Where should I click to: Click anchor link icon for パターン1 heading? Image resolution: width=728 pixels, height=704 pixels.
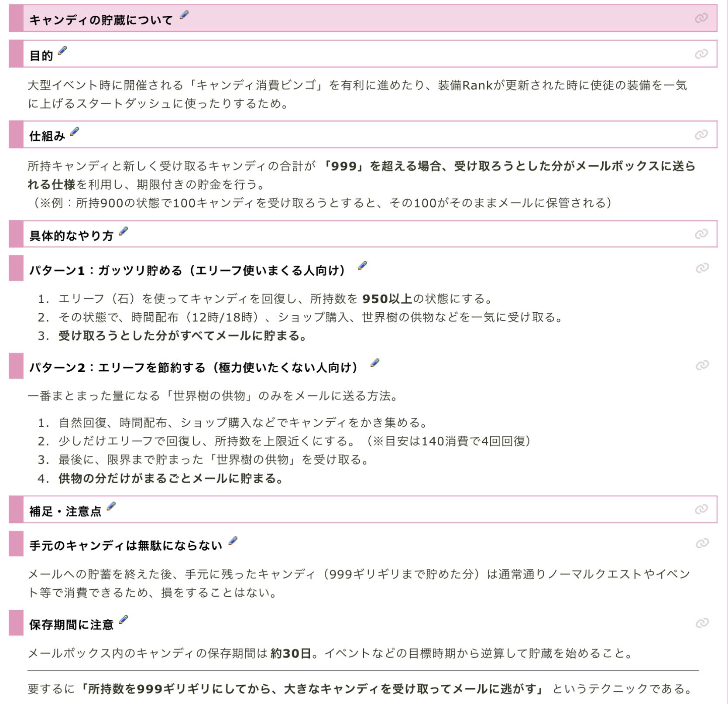702,268
